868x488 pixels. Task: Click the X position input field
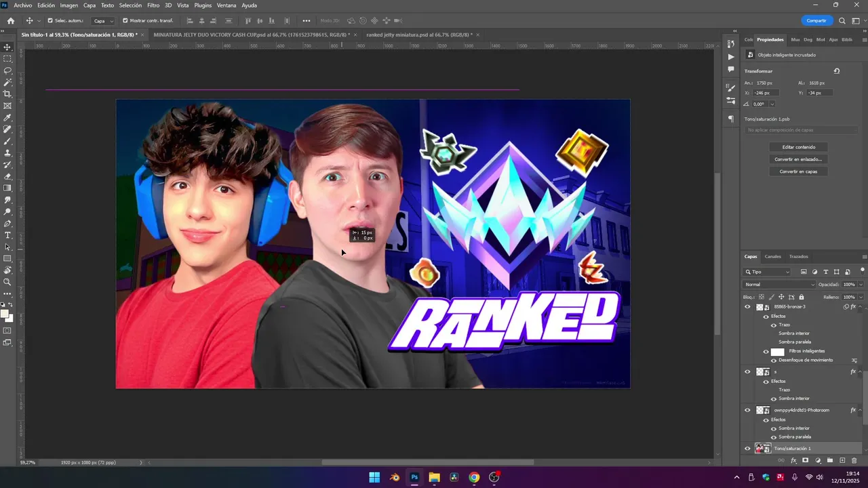[x=766, y=93]
